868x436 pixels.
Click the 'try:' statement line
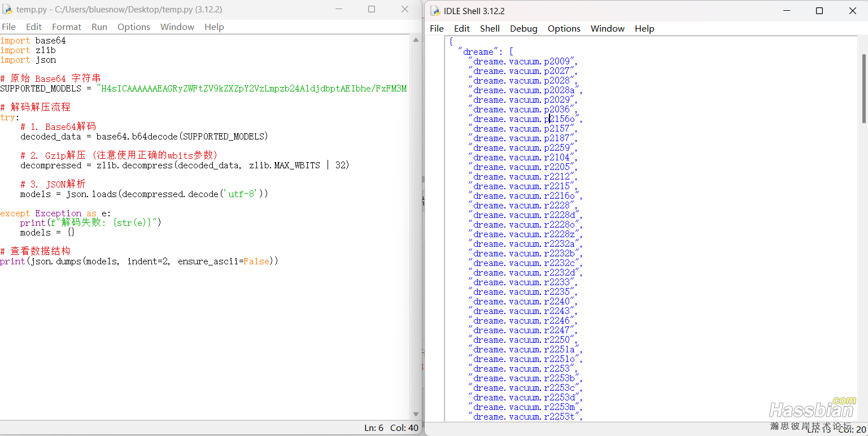coord(10,117)
